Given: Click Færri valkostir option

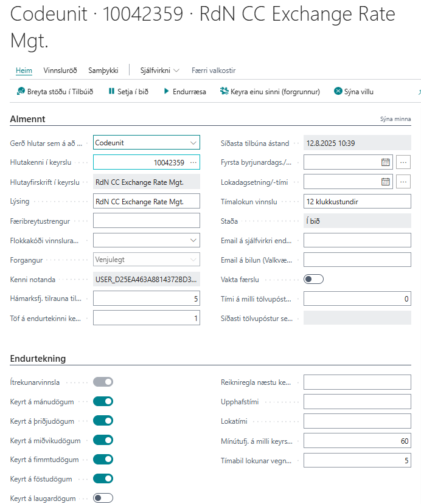Looking at the screenshot, I should coord(214,71).
